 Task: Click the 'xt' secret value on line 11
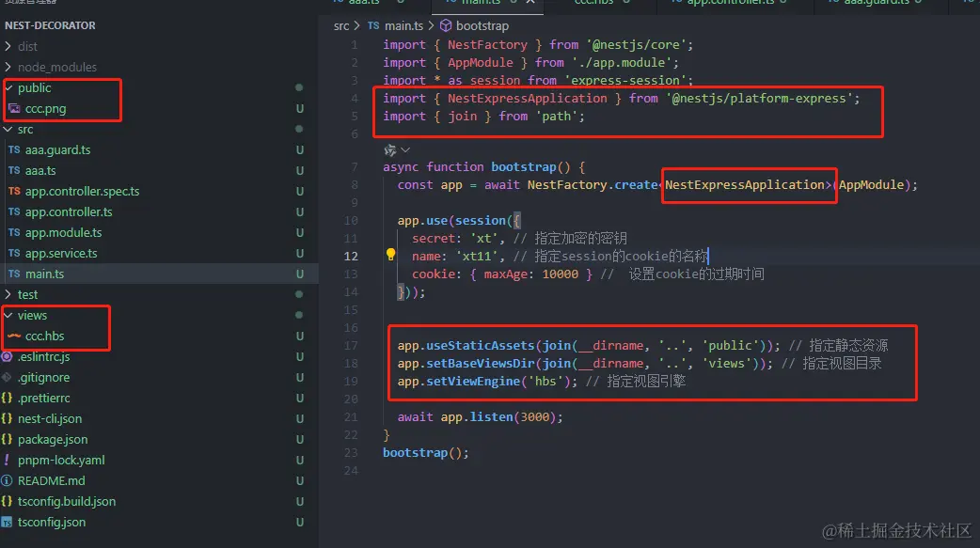pyautogui.click(x=483, y=238)
